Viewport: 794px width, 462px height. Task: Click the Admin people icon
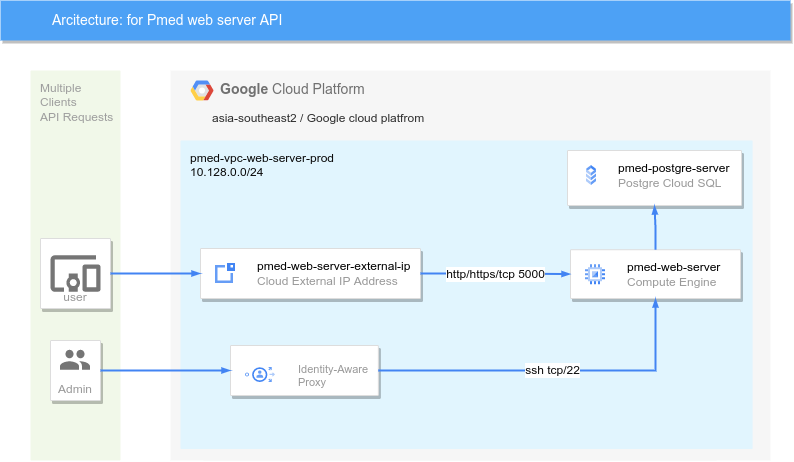(75, 360)
